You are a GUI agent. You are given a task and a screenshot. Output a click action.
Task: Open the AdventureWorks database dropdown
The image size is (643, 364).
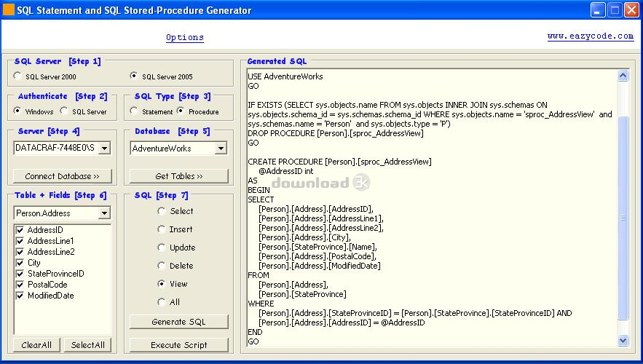tap(221, 148)
